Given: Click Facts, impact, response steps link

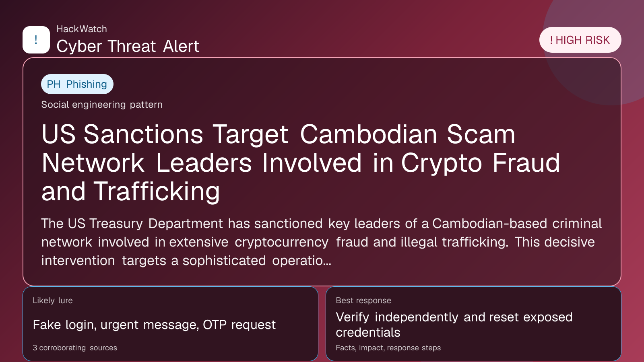Looking at the screenshot, I should (x=388, y=348).
